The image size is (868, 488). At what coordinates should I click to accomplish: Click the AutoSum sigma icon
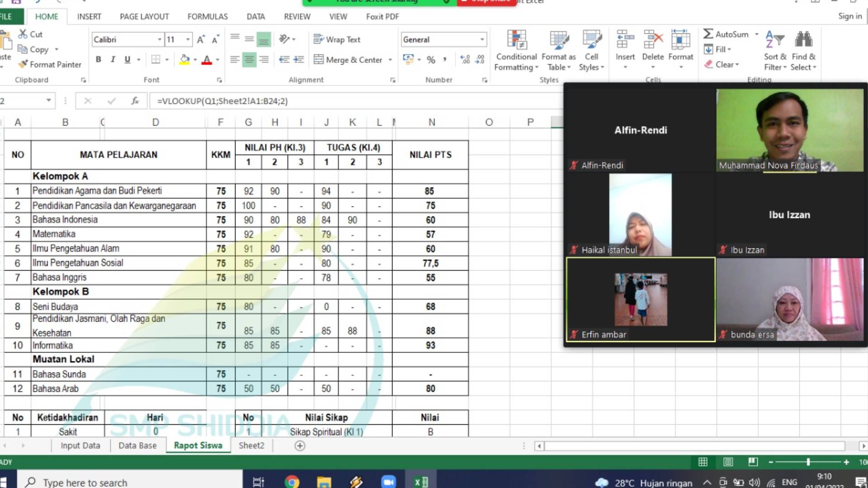(x=708, y=34)
